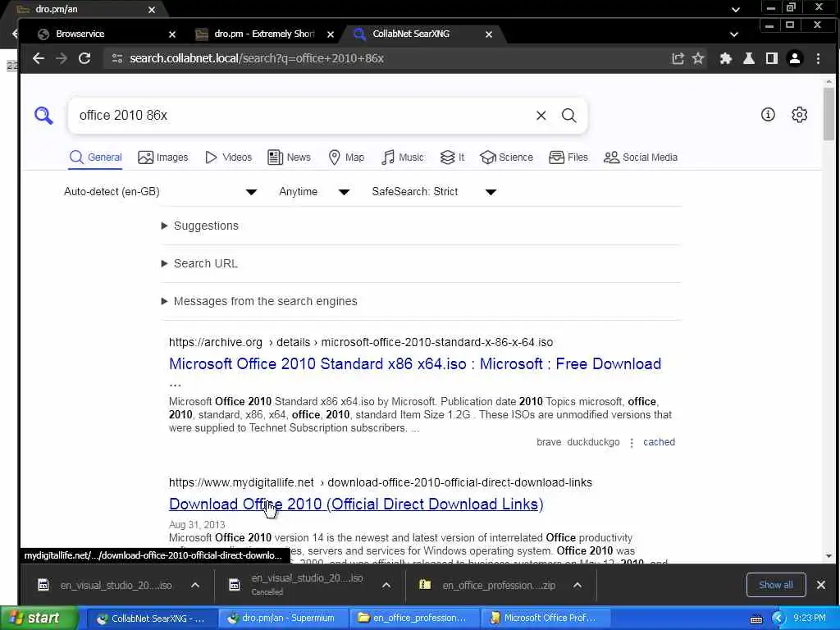Switch to IT category
This screenshot has width=840, height=630.
(452, 157)
